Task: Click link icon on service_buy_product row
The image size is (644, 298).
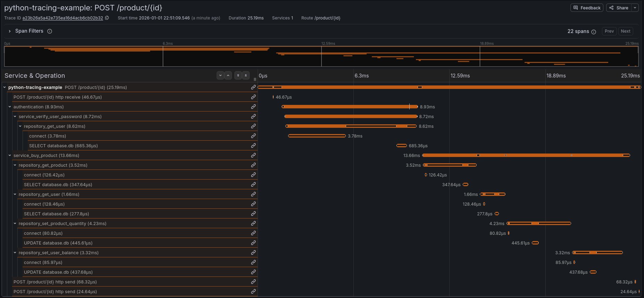Action: click(x=253, y=155)
